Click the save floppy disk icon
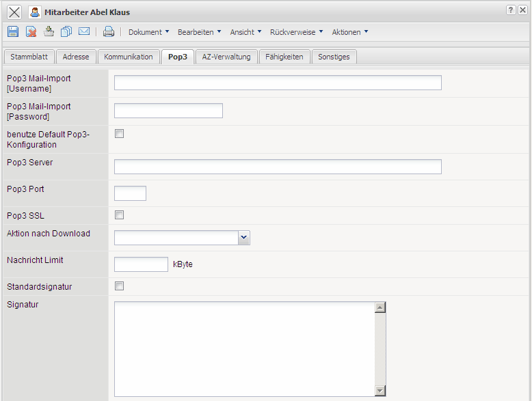The image size is (532, 401). 13,31
